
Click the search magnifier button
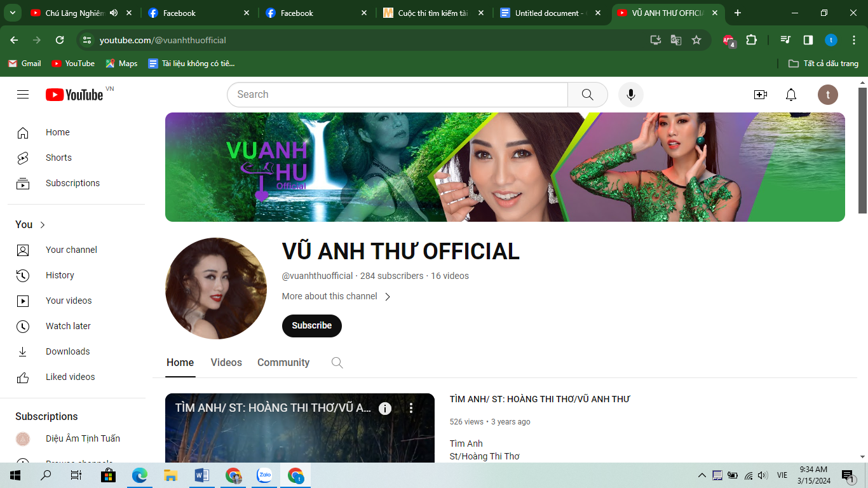[588, 95]
